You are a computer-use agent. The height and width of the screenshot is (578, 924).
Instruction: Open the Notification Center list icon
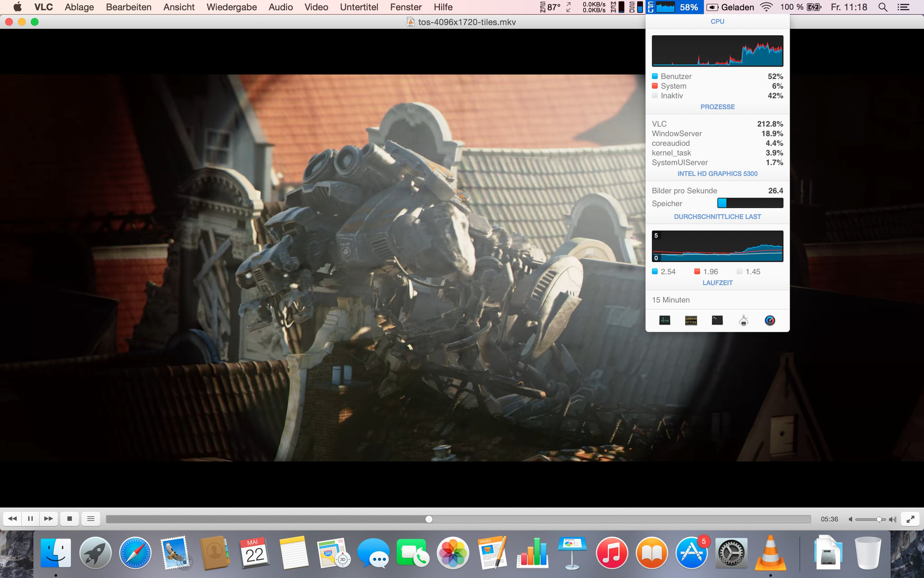click(903, 7)
